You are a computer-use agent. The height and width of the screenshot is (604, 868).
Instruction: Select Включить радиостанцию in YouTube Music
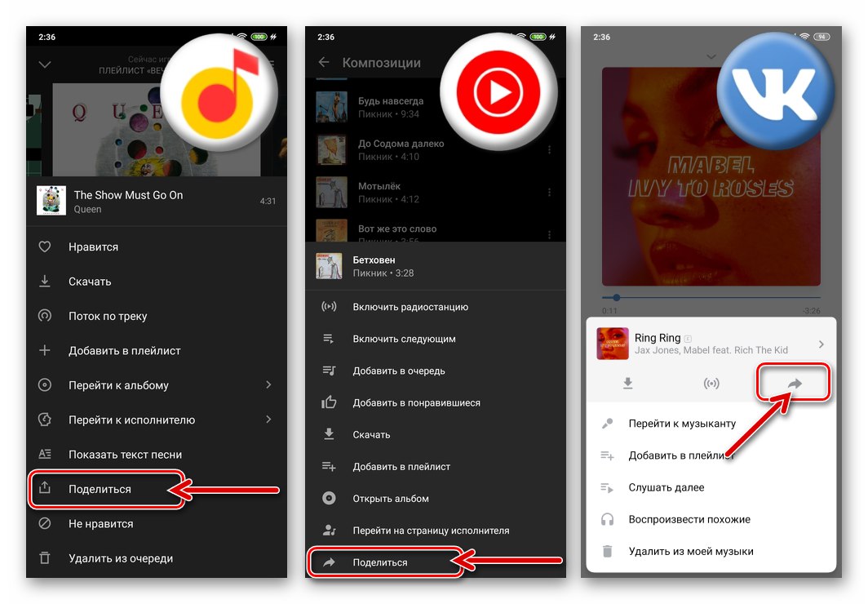click(436, 306)
